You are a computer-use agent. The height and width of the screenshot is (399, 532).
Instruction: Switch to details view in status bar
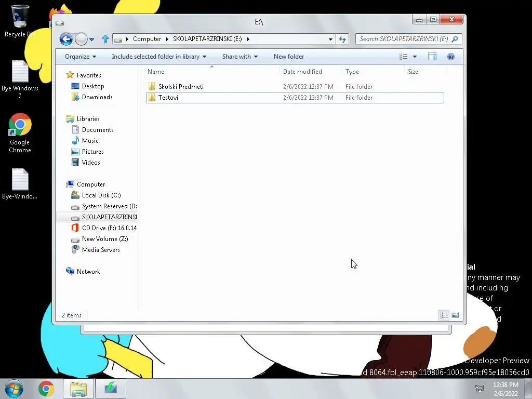(x=444, y=315)
